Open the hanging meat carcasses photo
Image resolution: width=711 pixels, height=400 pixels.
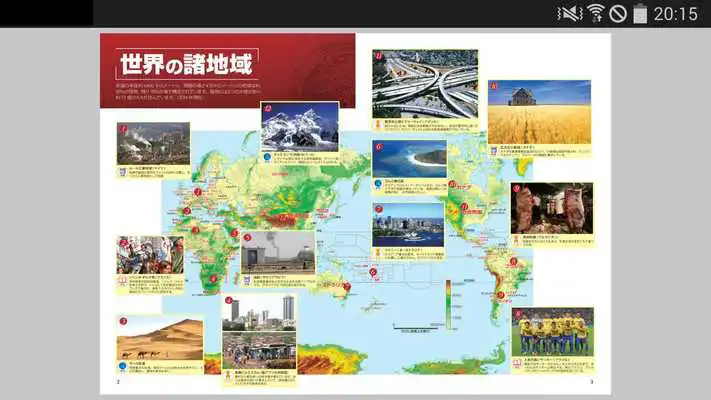[552, 208]
